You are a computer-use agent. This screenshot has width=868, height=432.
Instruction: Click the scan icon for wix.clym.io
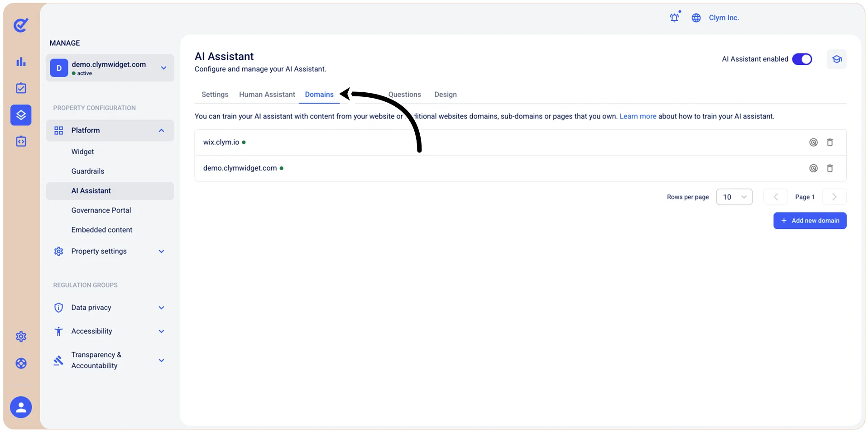pyautogui.click(x=813, y=142)
